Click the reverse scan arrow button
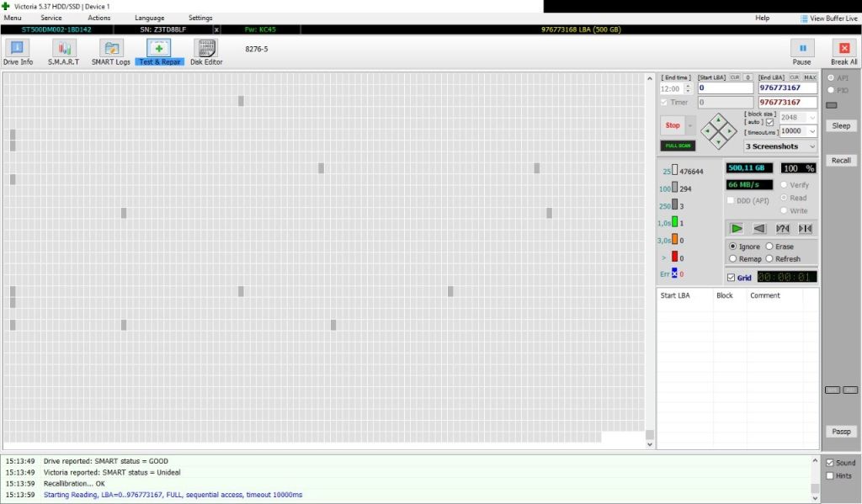 click(x=759, y=228)
